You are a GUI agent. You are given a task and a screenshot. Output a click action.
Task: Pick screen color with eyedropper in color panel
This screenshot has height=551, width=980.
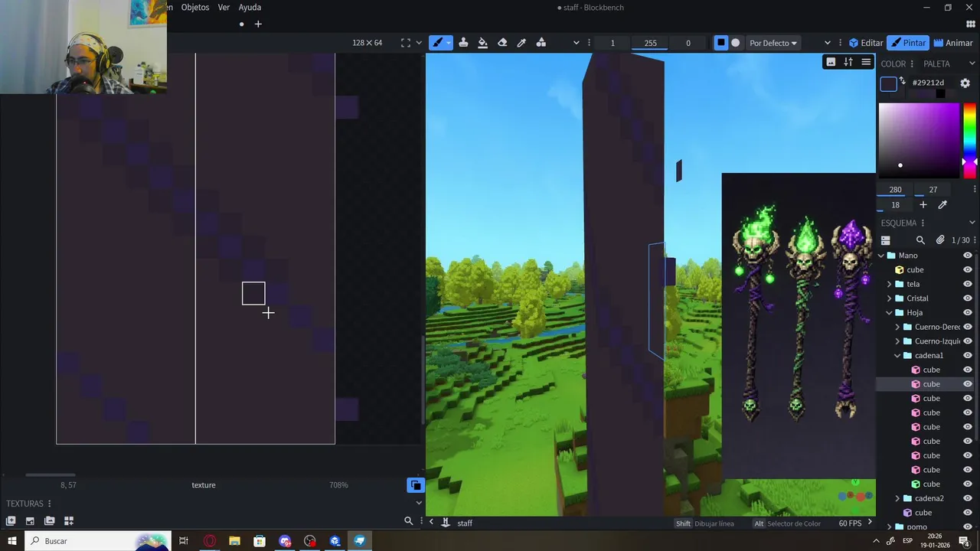(x=942, y=205)
